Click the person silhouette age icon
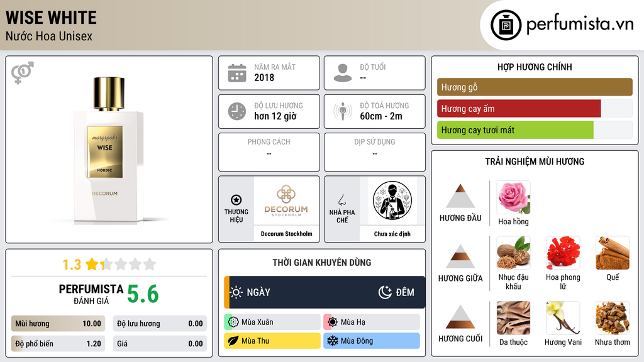The image size is (644, 362). [x=343, y=73]
